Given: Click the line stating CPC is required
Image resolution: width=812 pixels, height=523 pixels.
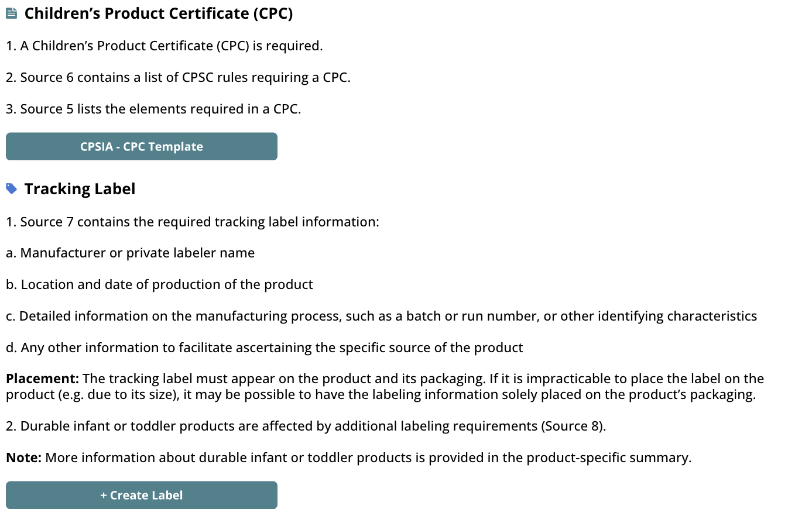Looking at the screenshot, I should pos(165,46).
